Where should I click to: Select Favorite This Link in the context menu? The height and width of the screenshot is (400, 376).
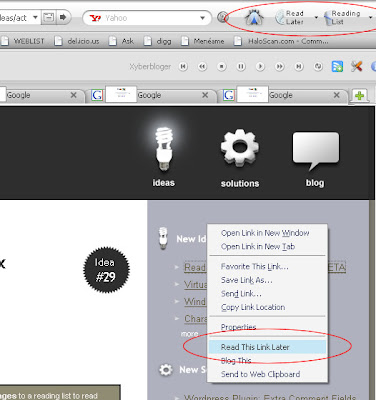click(255, 267)
